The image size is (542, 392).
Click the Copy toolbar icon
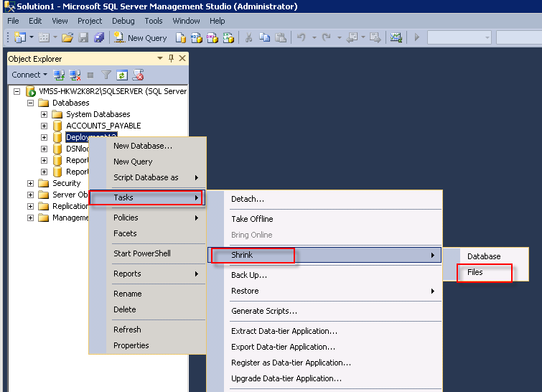click(x=264, y=37)
